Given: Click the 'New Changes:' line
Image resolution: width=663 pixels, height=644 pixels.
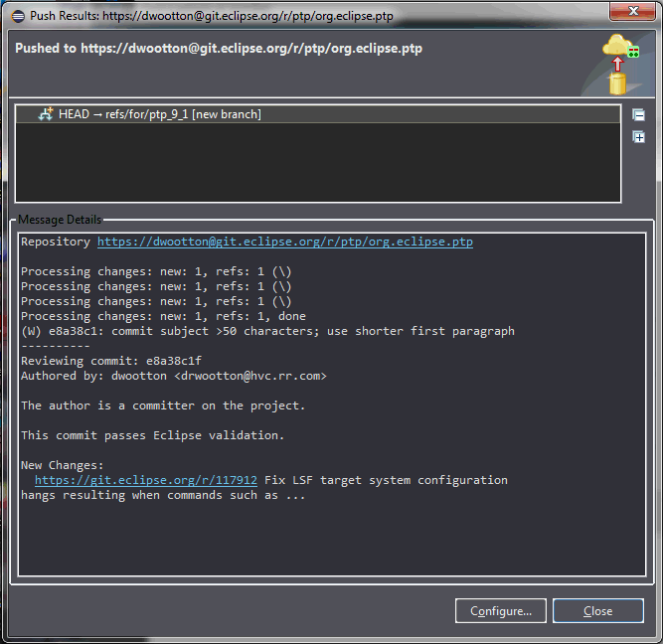Looking at the screenshot, I should click(63, 465).
